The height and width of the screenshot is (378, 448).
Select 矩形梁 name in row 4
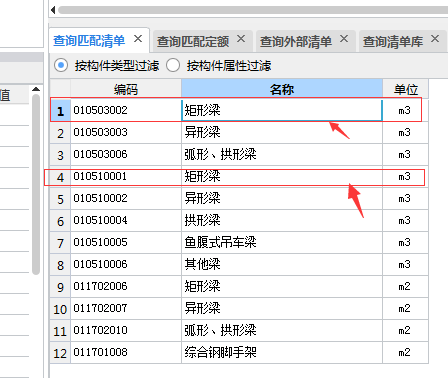click(x=282, y=176)
